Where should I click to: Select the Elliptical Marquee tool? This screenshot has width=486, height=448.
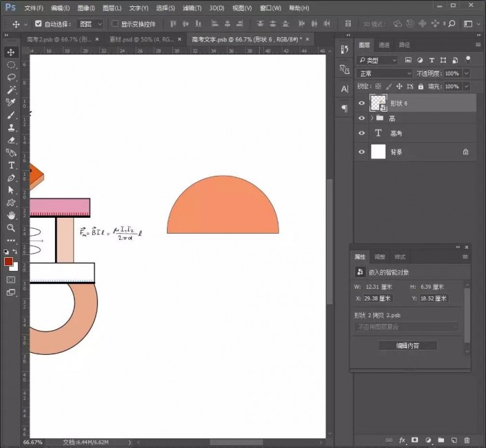[x=11, y=65]
